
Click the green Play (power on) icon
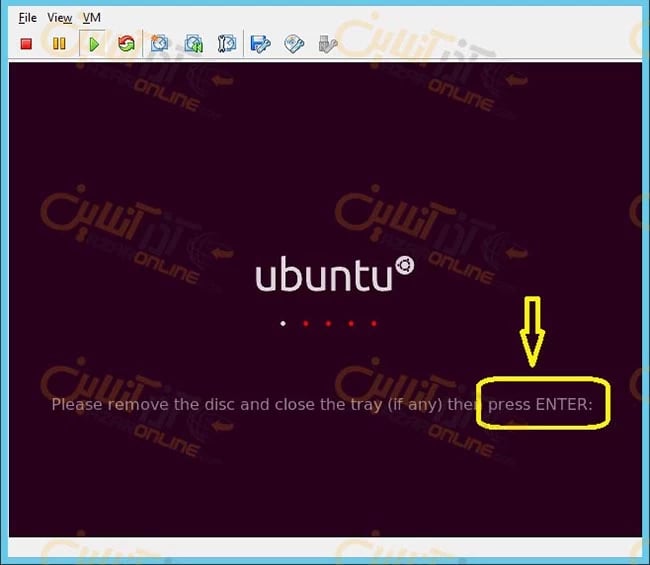94,44
